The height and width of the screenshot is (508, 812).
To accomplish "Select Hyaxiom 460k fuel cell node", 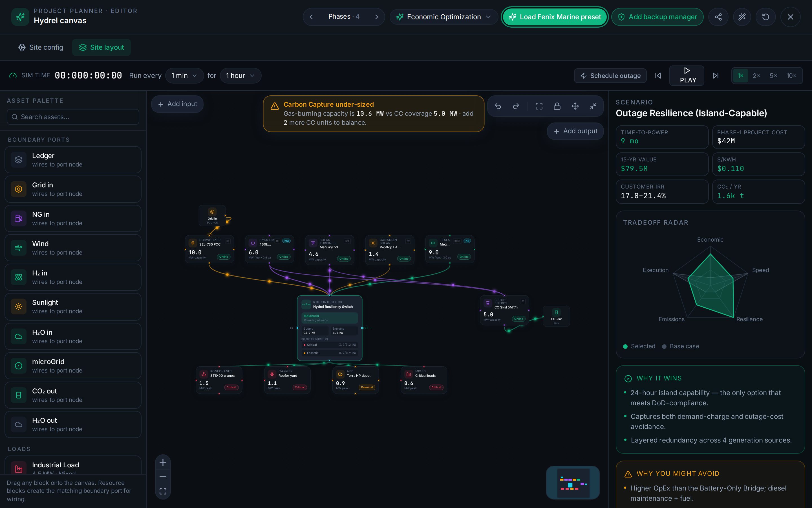I will [270, 249].
